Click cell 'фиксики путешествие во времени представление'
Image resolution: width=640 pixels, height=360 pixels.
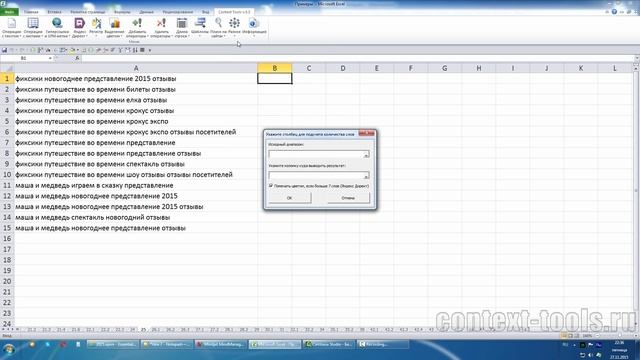coord(136,142)
